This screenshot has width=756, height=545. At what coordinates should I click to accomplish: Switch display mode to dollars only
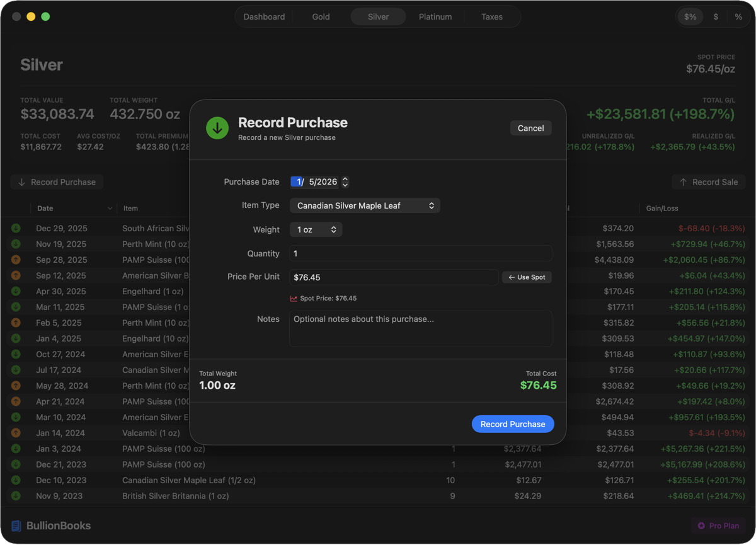[x=716, y=17]
